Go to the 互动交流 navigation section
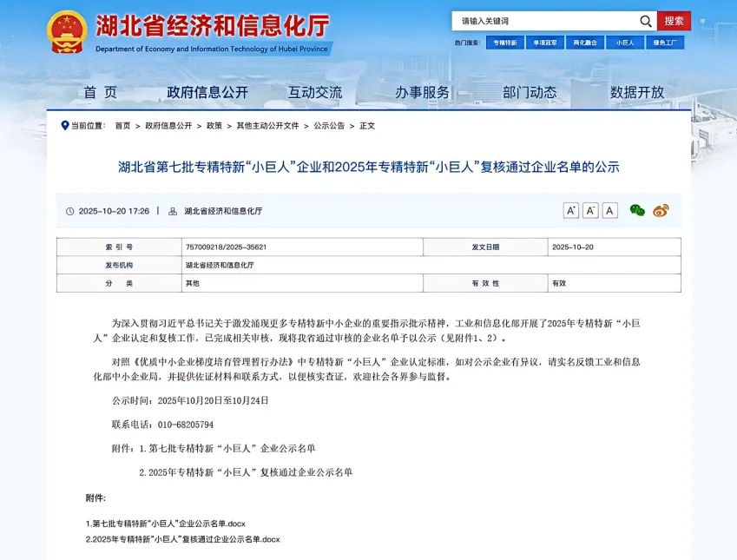This screenshot has width=737, height=560. click(x=315, y=92)
